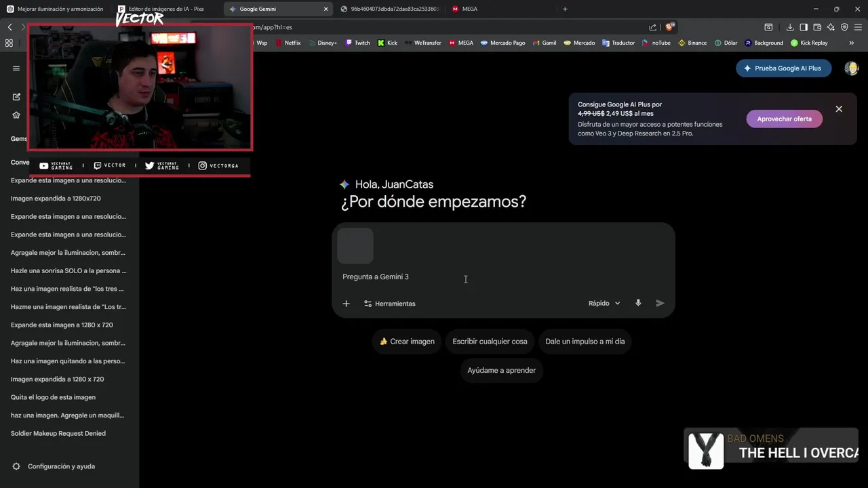Open the browser main menu icon
868x488 pixels.
(858, 27)
